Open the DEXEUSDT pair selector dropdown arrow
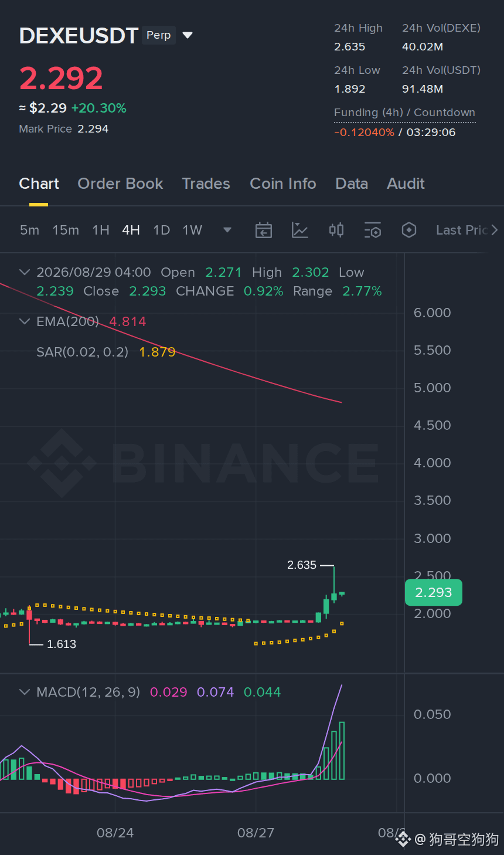The width and height of the screenshot is (504, 855). tap(188, 35)
